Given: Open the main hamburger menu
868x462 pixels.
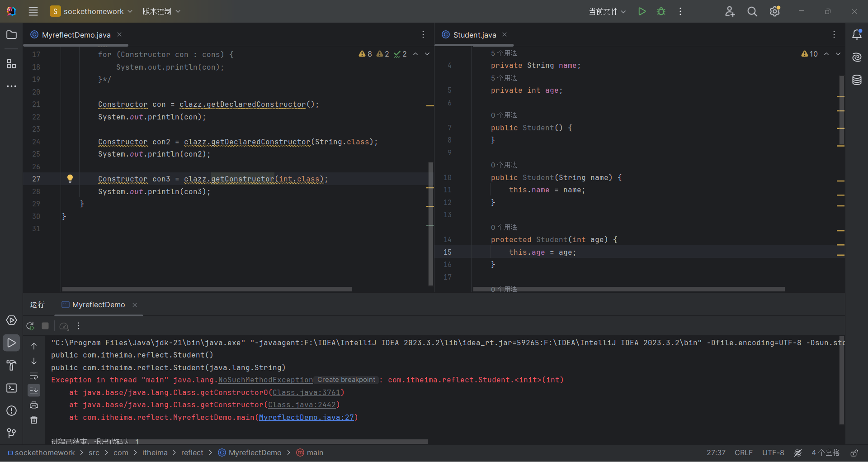Looking at the screenshot, I should tap(33, 11).
